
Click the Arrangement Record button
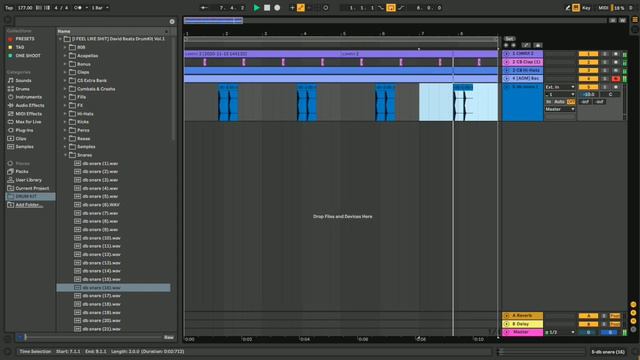(277, 8)
